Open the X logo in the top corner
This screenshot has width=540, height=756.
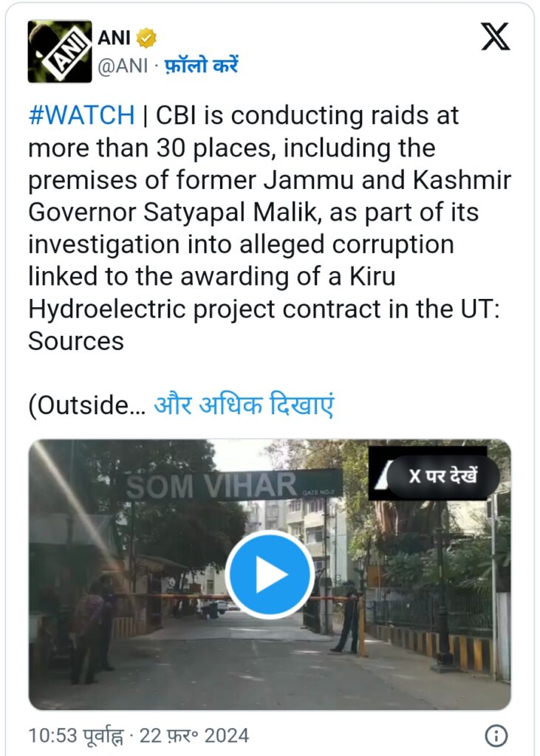pos(495,37)
